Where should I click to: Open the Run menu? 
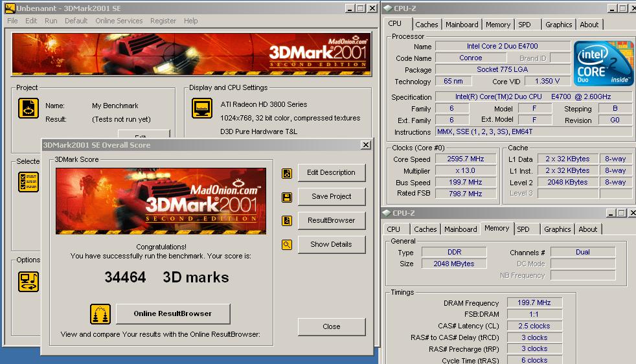click(x=51, y=21)
